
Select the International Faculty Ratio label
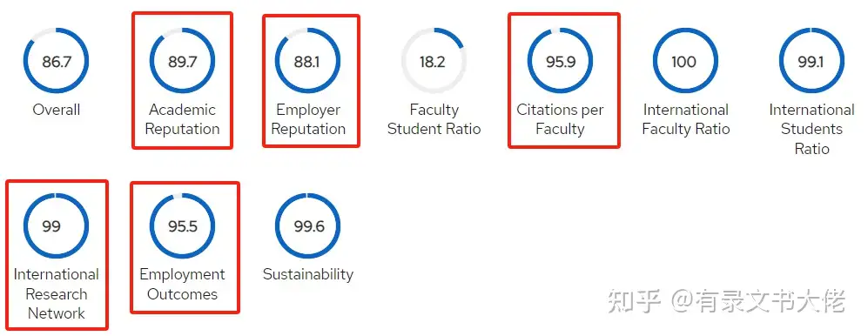[x=686, y=119]
